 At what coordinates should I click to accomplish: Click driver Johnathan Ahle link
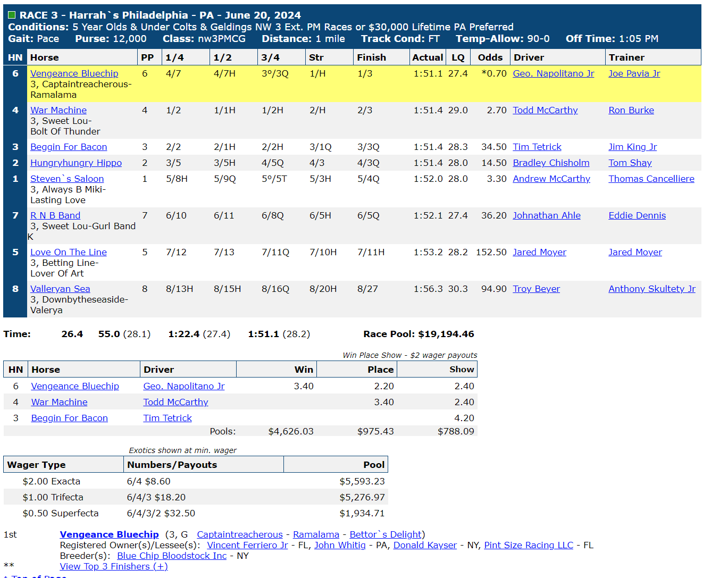547,215
